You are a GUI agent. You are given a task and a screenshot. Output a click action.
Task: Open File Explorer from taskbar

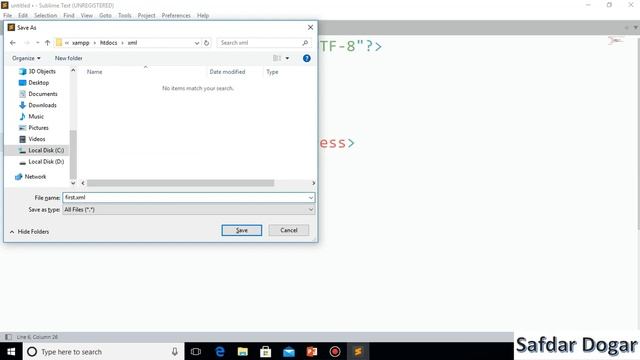coord(242,351)
